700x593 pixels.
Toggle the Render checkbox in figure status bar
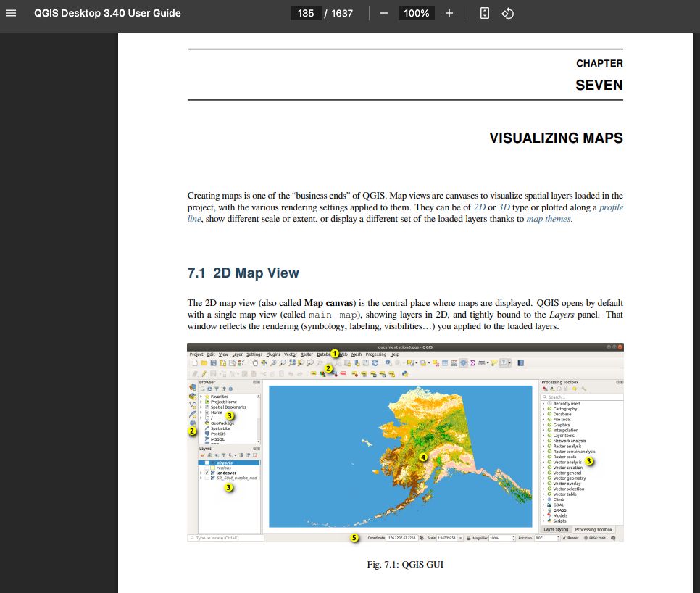tap(564, 538)
